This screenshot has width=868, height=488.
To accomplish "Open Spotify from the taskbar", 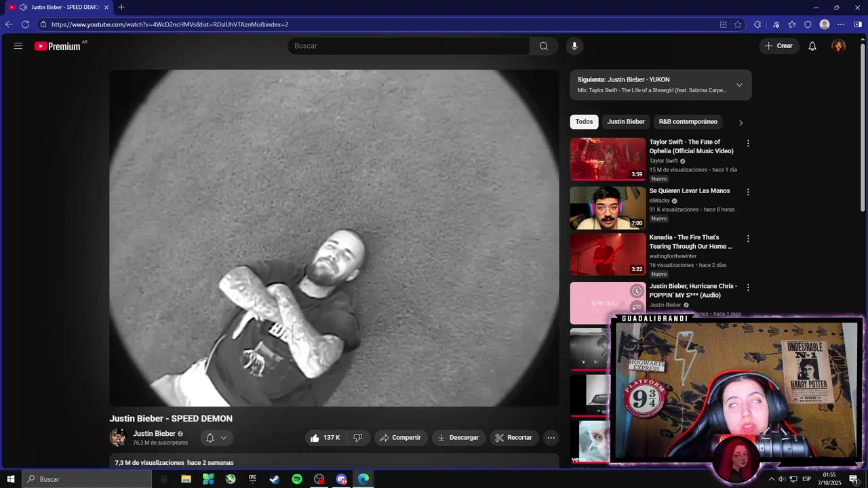I will [x=297, y=479].
